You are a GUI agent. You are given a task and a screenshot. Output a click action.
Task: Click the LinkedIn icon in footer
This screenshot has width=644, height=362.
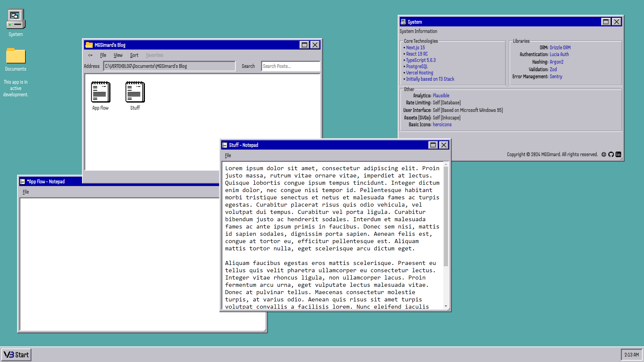click(x=618, y=154)
